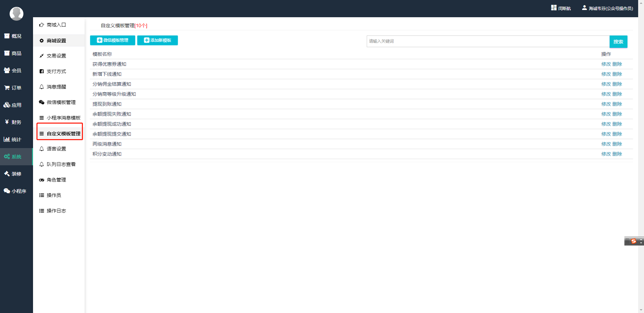
Task: Open the 概况 overview section
Action: [x=13, y=36]
